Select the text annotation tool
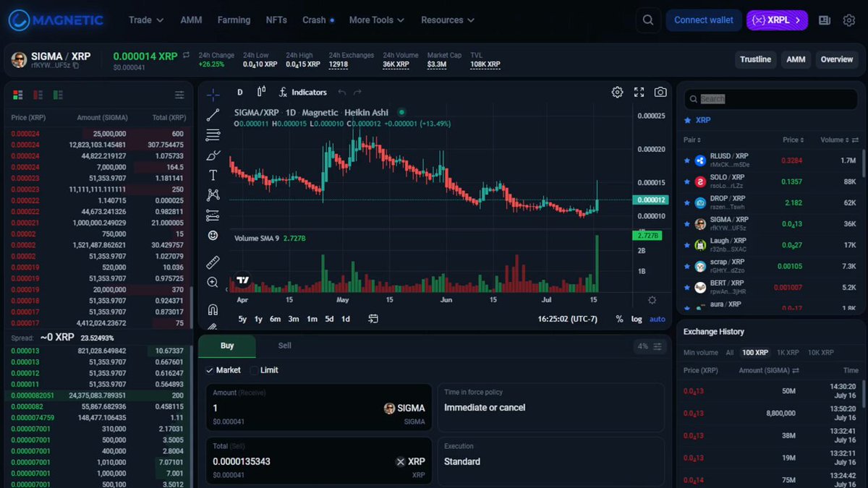Image resolution: width=868 pixels, height=488 pixels. (x=213, y=175)
